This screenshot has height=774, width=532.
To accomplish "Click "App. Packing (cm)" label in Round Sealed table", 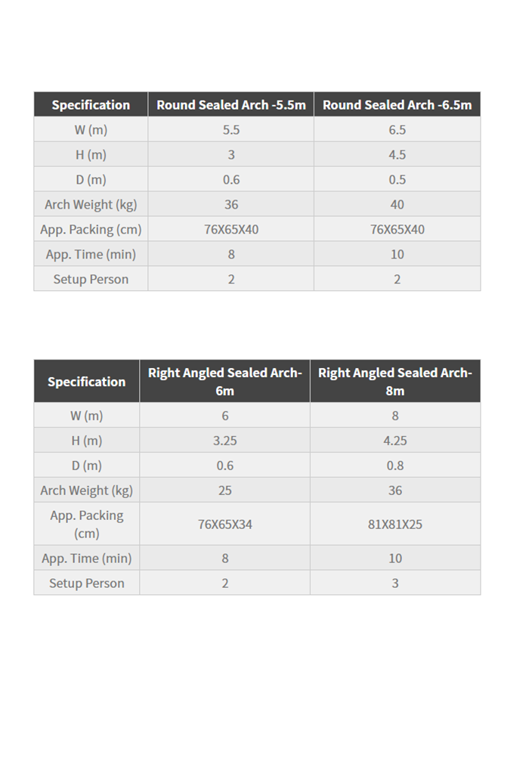I will pyautogui.click(x=91, y=230).
